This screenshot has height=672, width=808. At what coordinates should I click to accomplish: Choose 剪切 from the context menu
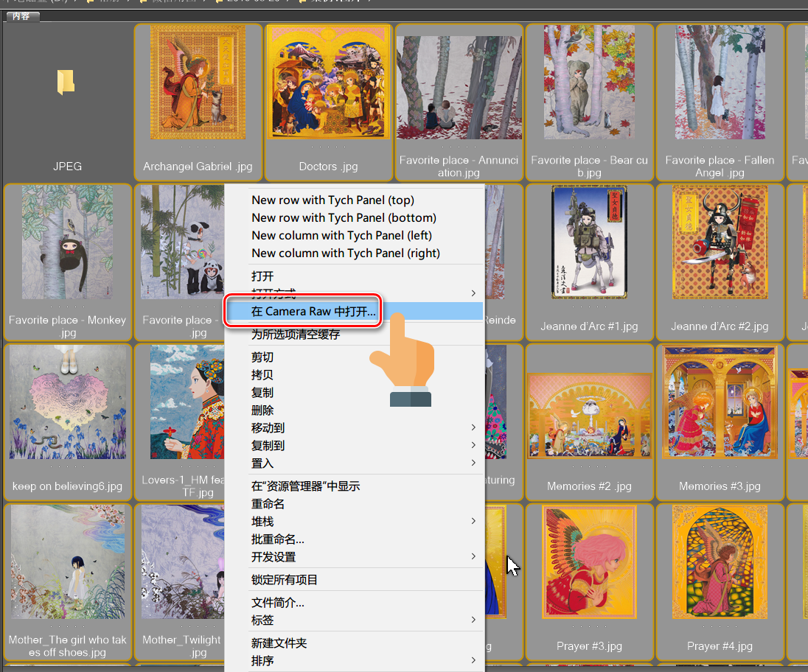pyautogui.click(x=262, y=357)
